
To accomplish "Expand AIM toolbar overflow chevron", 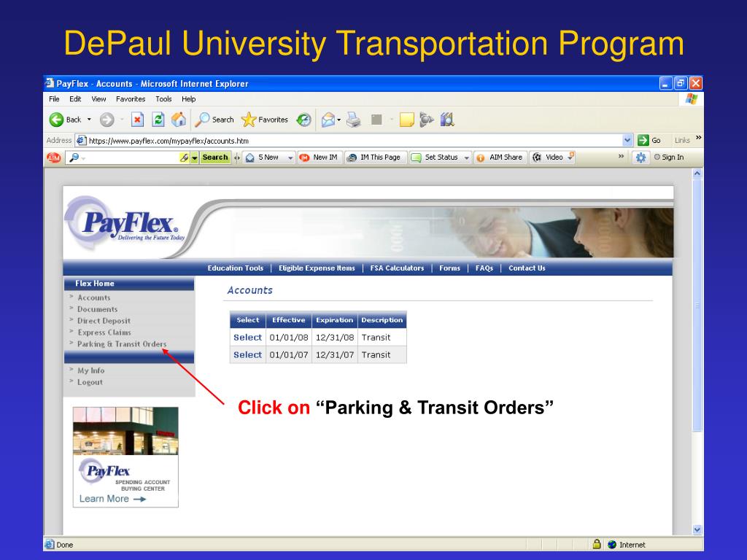I will click(621, 156).
